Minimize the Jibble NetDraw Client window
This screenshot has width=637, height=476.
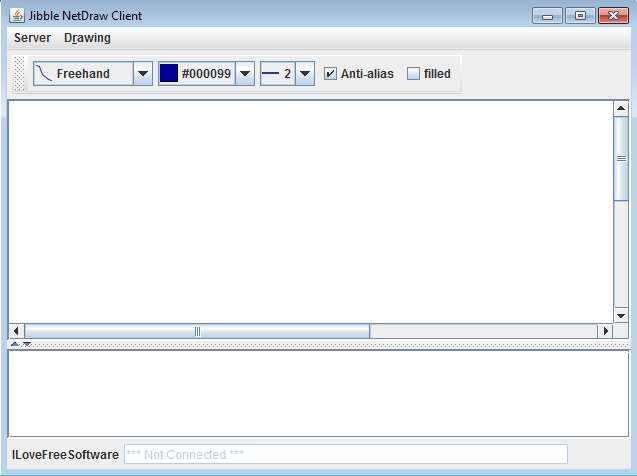(547, 16)
